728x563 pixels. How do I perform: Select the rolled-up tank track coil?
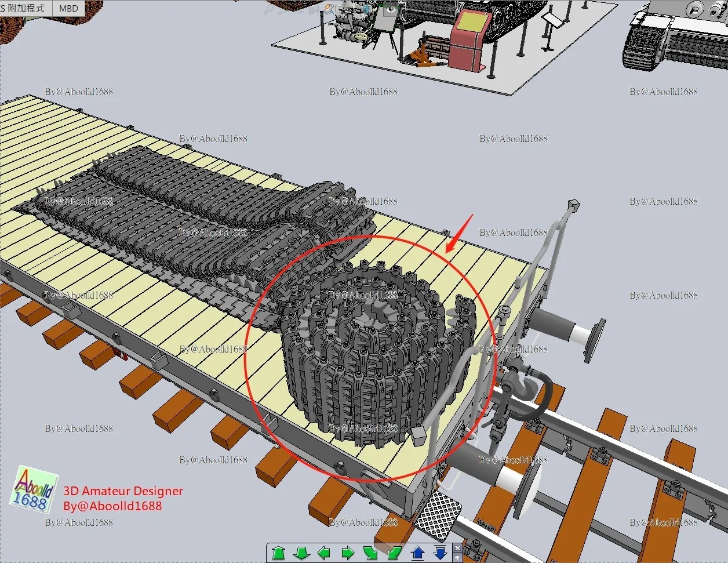pyautogui.click(x=371, y=348)
